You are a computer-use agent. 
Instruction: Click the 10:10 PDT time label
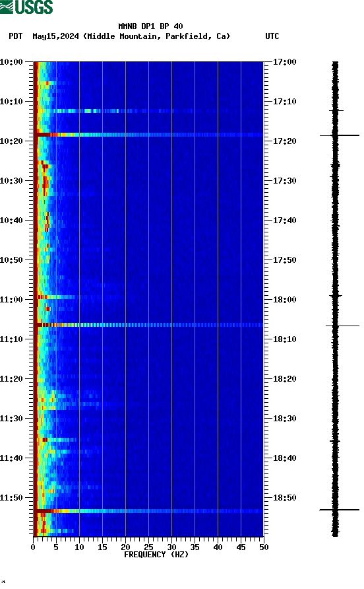[11, 102]
